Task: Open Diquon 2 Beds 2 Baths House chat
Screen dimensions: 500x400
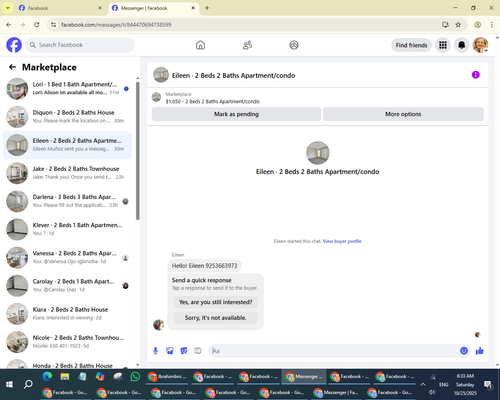Action: 67,117
